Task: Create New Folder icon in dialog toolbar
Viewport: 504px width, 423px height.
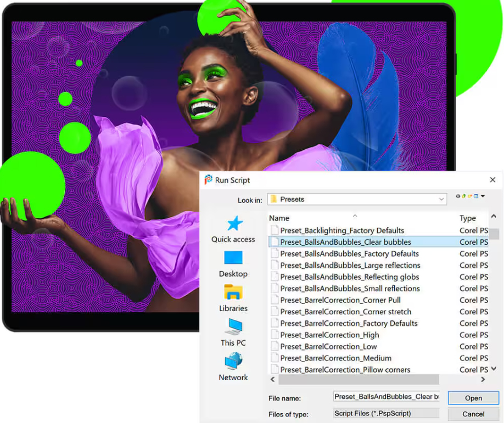Action: pos(470,196)
